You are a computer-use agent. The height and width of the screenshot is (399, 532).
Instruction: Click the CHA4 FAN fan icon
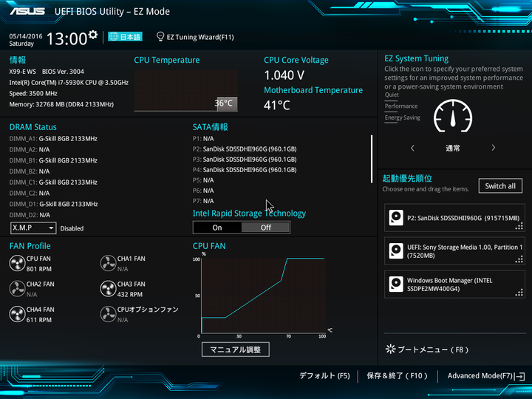tap(17, 315)
